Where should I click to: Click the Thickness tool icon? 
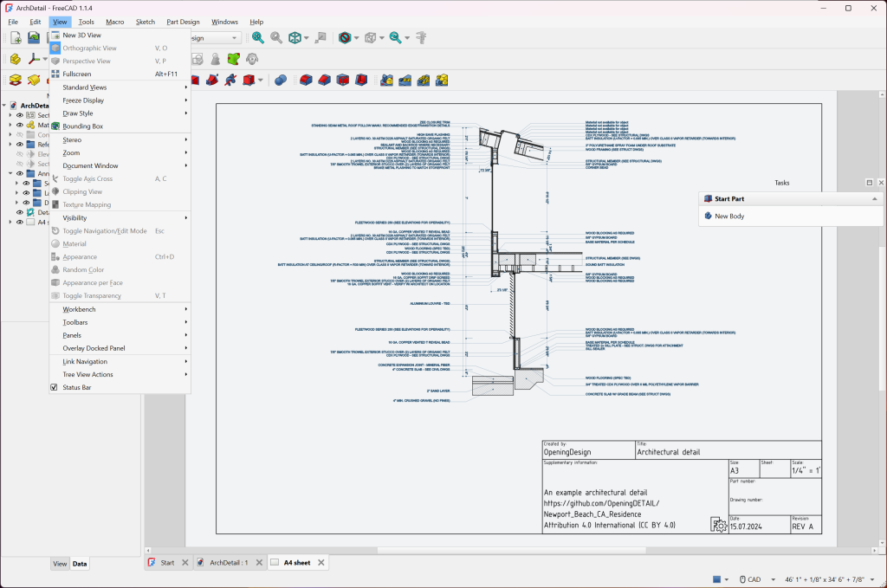[361, 81]
